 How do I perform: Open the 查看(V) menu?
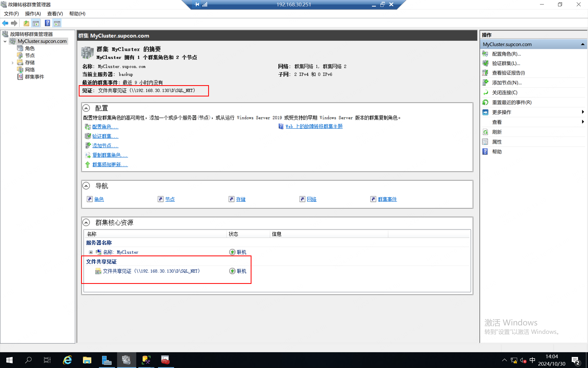(55, 14)
